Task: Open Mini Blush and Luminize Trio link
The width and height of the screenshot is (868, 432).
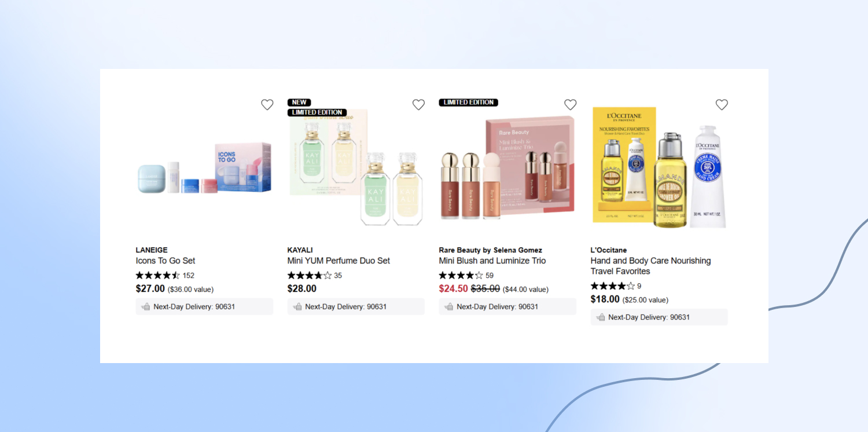Action: [492, 261]
